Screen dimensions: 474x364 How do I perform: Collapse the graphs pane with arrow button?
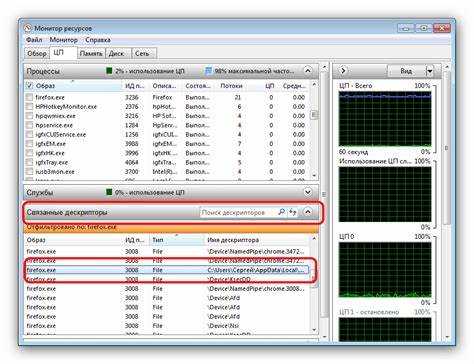(343, 71)
